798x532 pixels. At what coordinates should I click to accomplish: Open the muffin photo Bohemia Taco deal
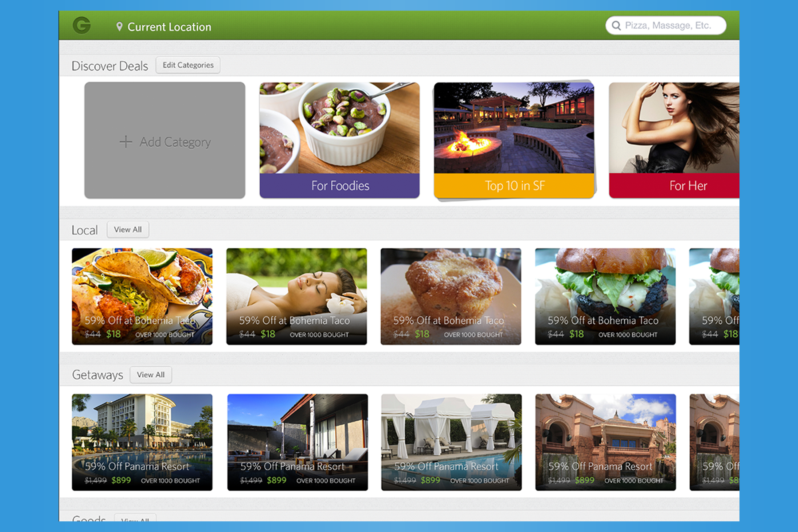(451, 296)
